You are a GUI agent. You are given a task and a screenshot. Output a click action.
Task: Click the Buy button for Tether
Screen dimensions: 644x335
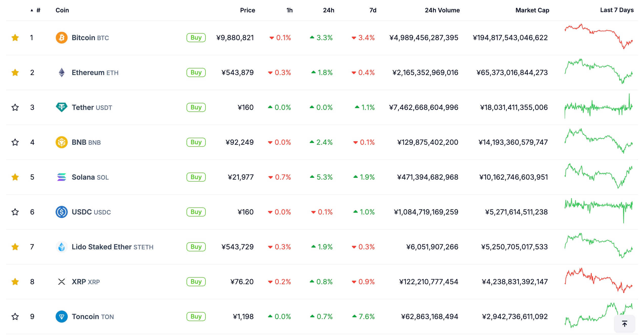(x=196, y=107)
